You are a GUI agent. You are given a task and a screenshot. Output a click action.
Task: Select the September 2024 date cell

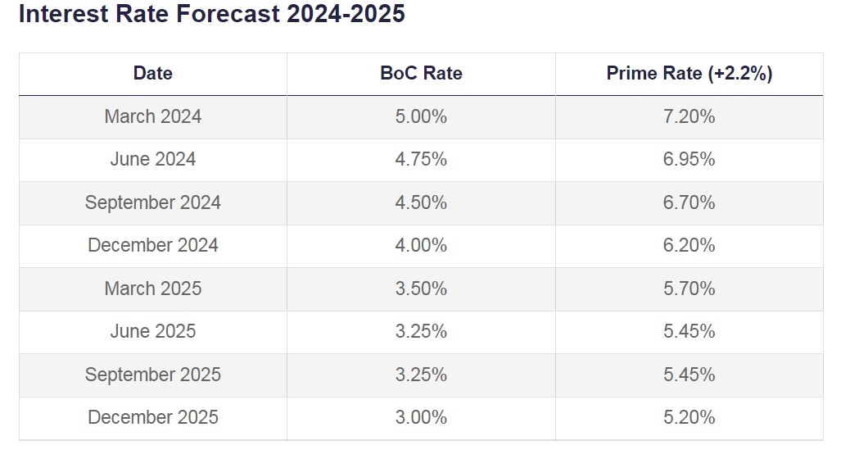153,202
